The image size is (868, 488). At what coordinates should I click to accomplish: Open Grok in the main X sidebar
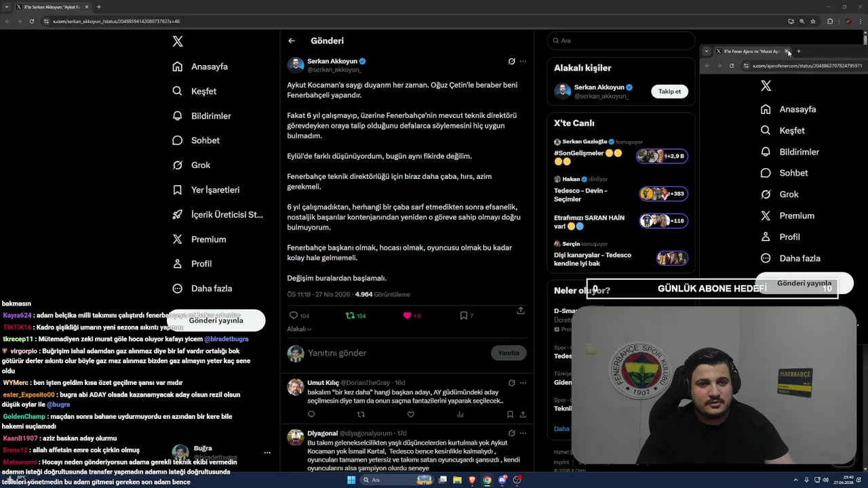(x=191, y=165)
